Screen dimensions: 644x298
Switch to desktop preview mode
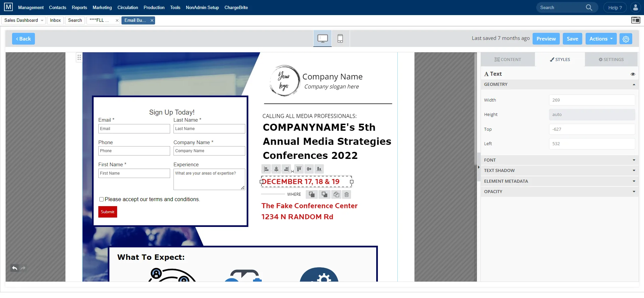323,39
